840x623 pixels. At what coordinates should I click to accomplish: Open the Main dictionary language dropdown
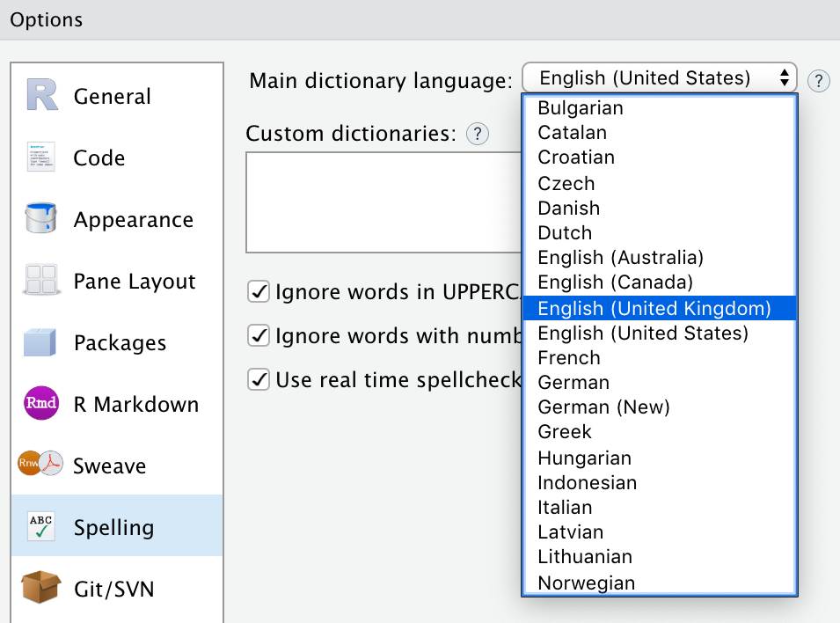(x=660, y=77)
